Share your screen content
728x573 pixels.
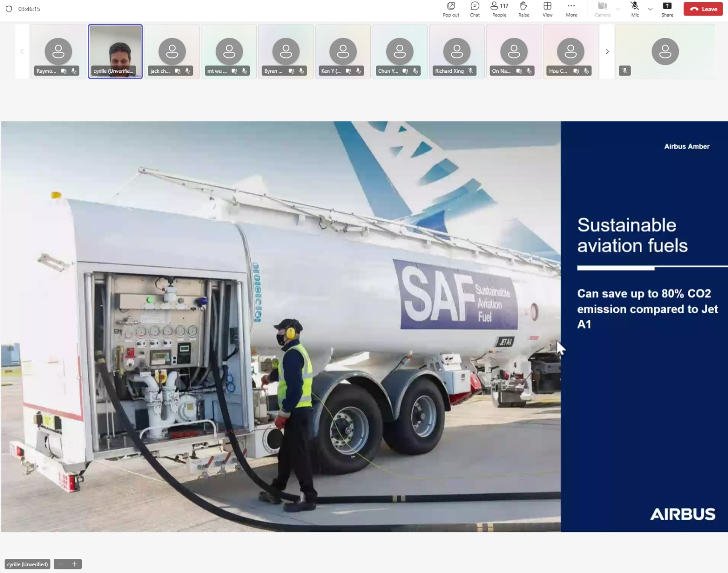tap(667, 9)
